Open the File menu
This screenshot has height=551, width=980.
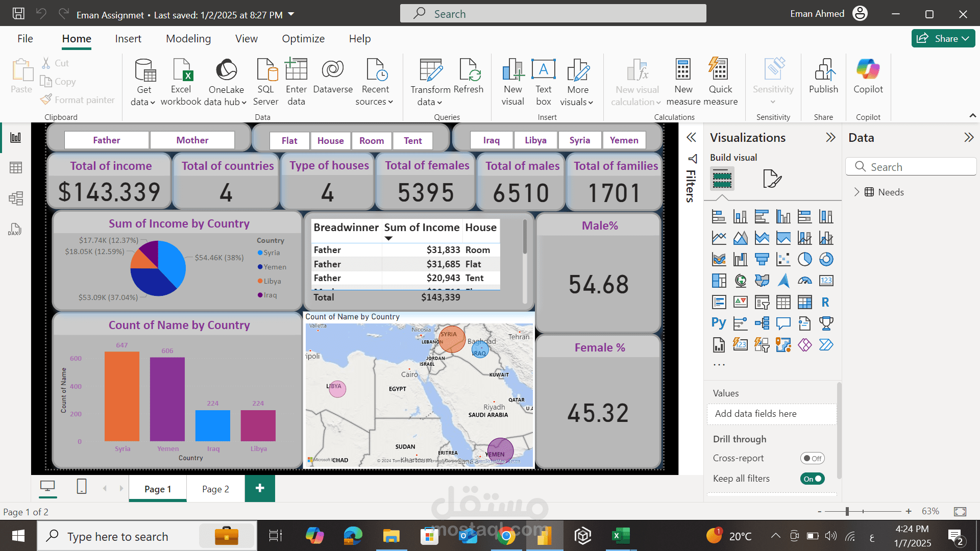click(25, 39)
